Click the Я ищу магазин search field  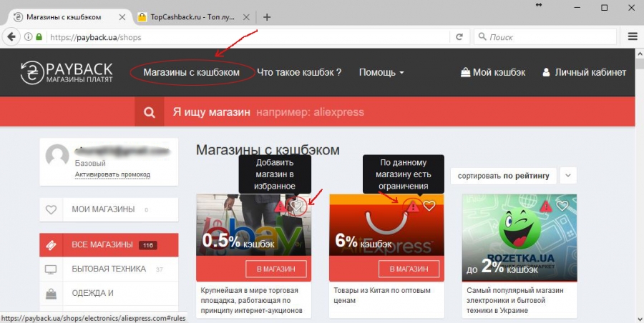[x=399, y=112]
